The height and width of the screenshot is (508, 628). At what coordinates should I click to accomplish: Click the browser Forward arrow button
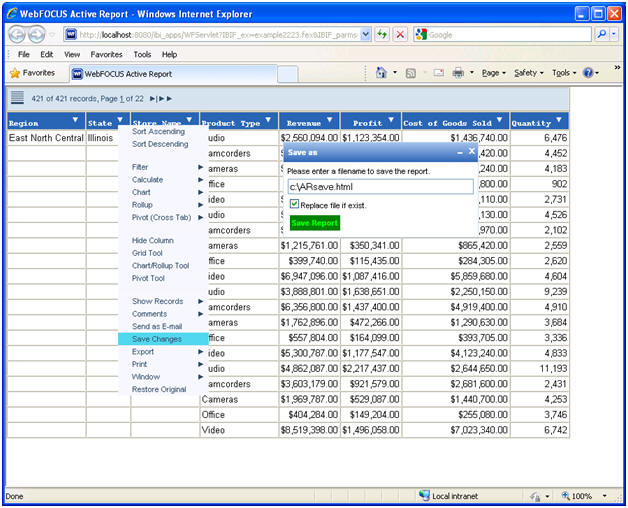[37, 34]
